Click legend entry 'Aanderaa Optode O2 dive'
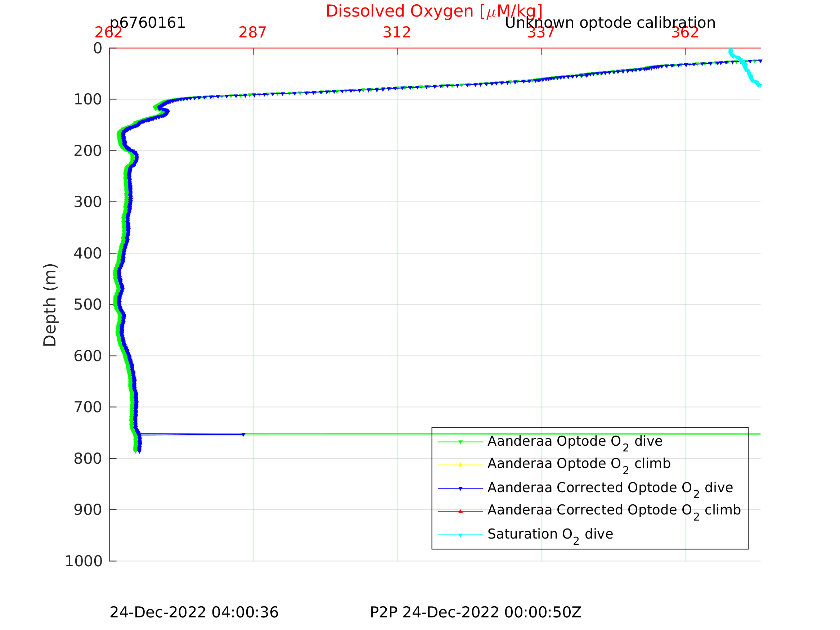The width and height of the screenshot is (840, 630). click(575, 442)
